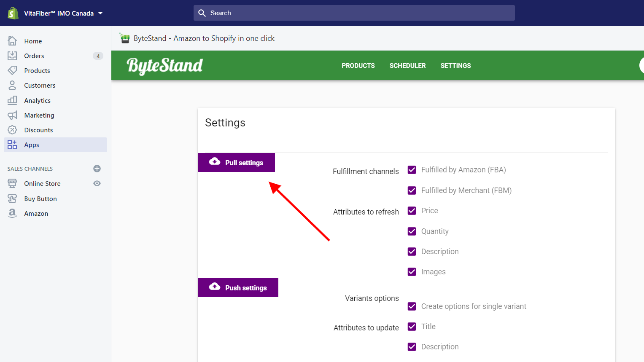The height and width of the screenshot is (362, 644).
Task: Click the Products tag icon
Action: [x=12, y=70]
